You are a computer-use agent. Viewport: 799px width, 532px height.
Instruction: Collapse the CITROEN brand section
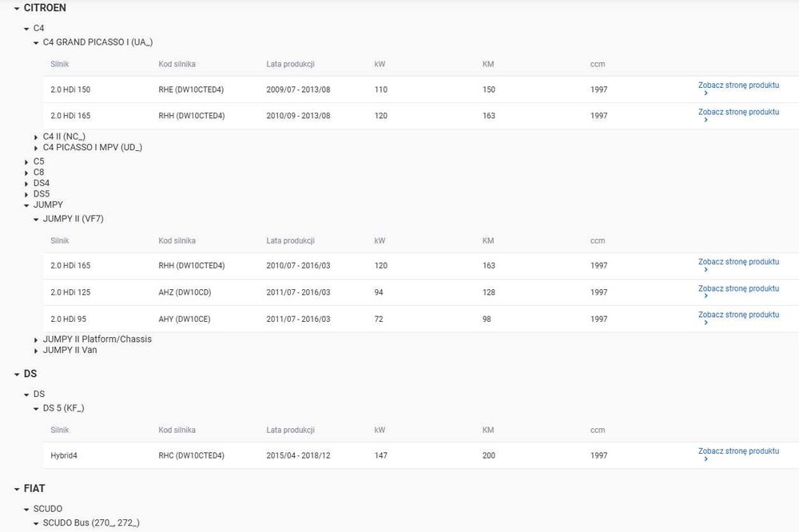[x=17, y=9]
